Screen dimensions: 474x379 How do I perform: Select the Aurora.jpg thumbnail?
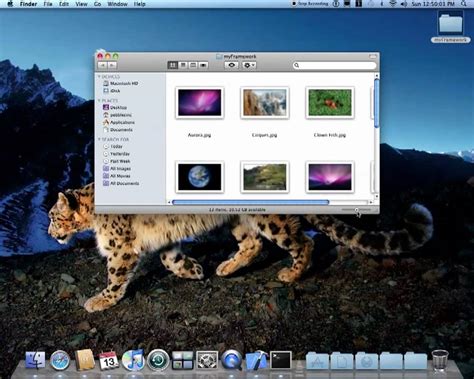(x=199, y=103)
